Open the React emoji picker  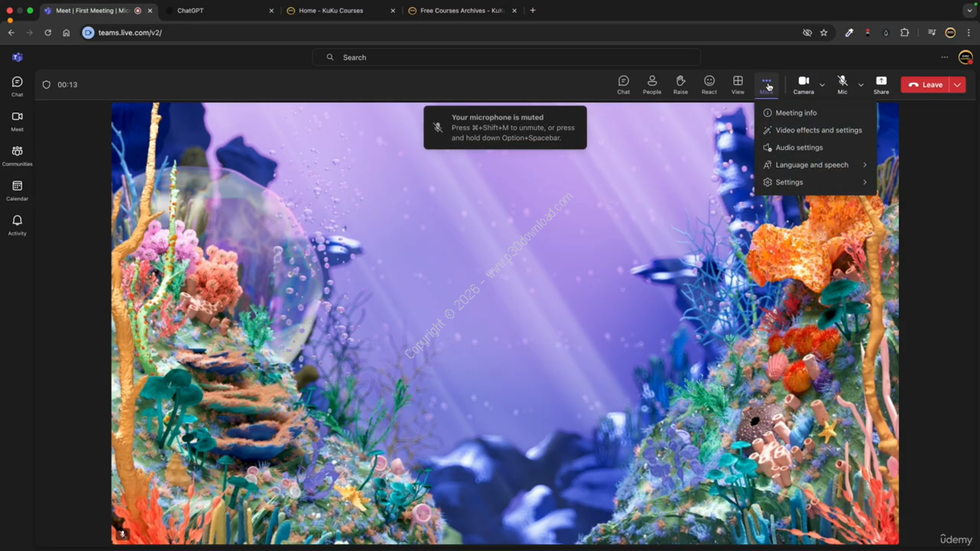[x=709, y=84]
